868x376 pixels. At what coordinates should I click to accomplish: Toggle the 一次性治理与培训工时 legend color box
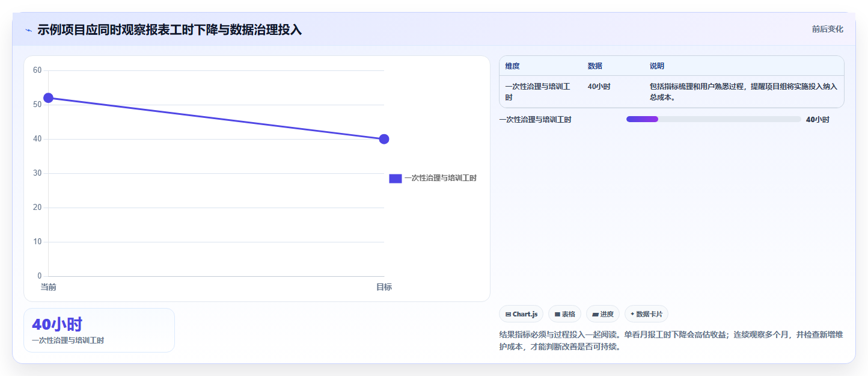pos(396,178)
